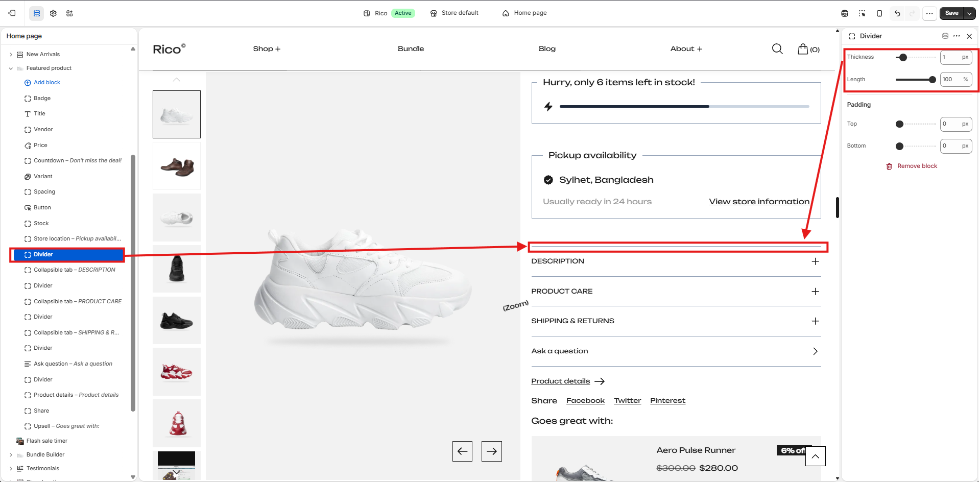Open View store information link
The height and width of the screenshot is (482, 980).
pos(759,202)
